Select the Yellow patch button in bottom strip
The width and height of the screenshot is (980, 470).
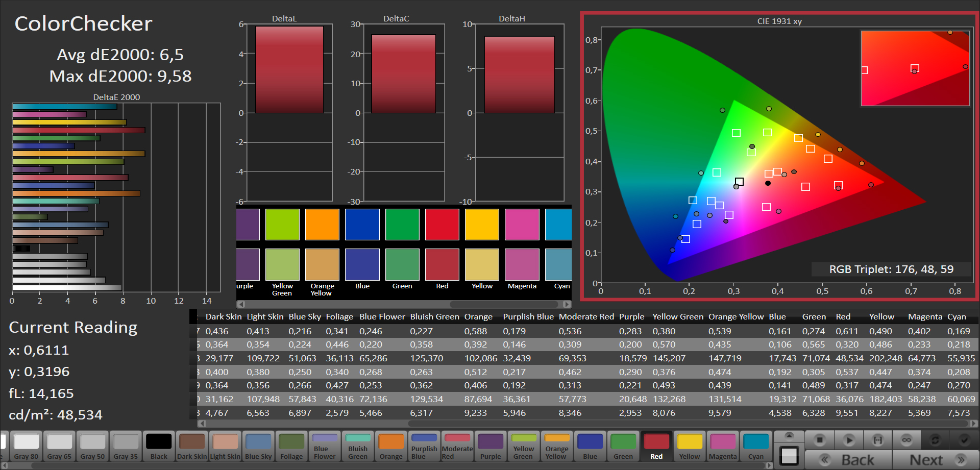tap(690, 447)
